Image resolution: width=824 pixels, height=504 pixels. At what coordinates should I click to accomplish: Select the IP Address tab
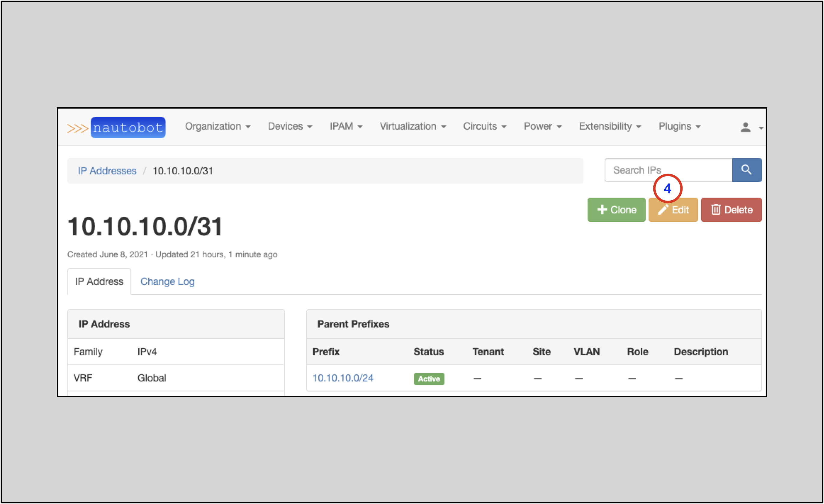[99, 281]
